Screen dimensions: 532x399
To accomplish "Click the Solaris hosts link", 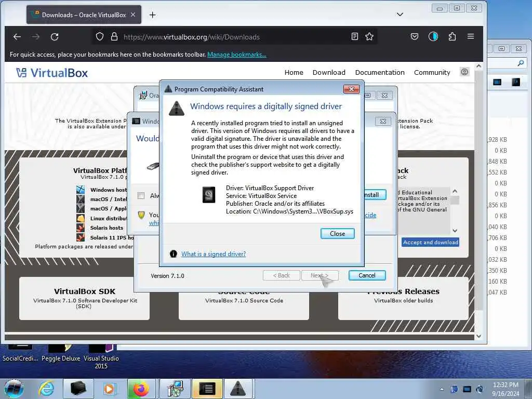I will coord(107,228).
